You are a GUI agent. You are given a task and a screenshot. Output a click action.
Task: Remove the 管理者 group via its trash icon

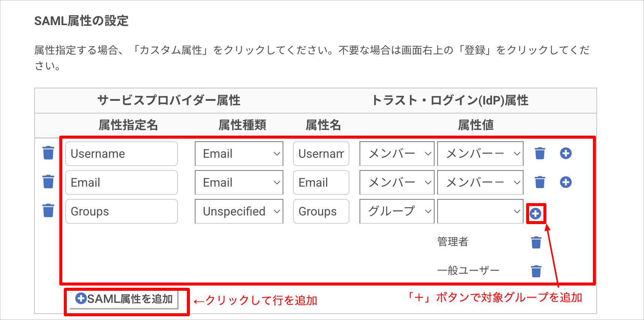tap(536, 242)
